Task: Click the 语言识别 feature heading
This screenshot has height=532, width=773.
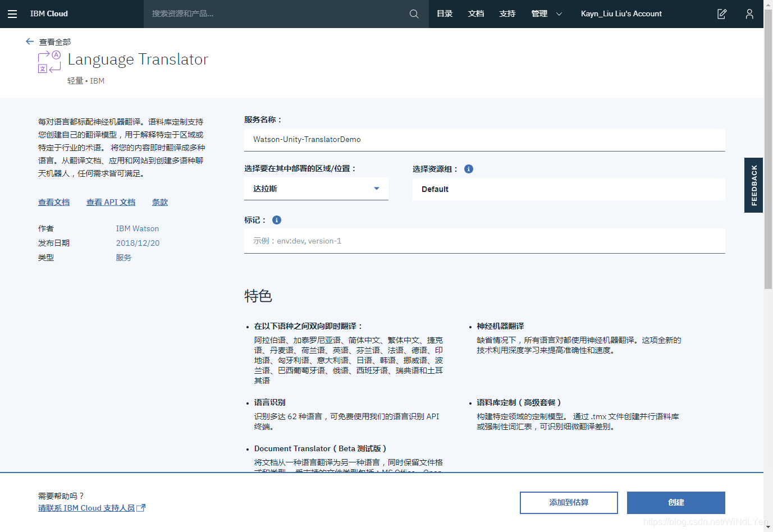Action: [x=269, y=402]
